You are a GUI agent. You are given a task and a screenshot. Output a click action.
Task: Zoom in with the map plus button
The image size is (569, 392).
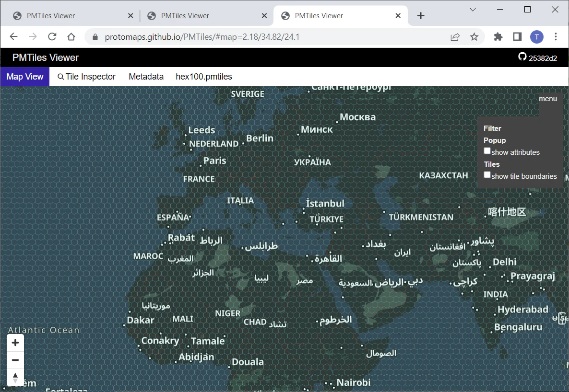click(x=15, y=343)
